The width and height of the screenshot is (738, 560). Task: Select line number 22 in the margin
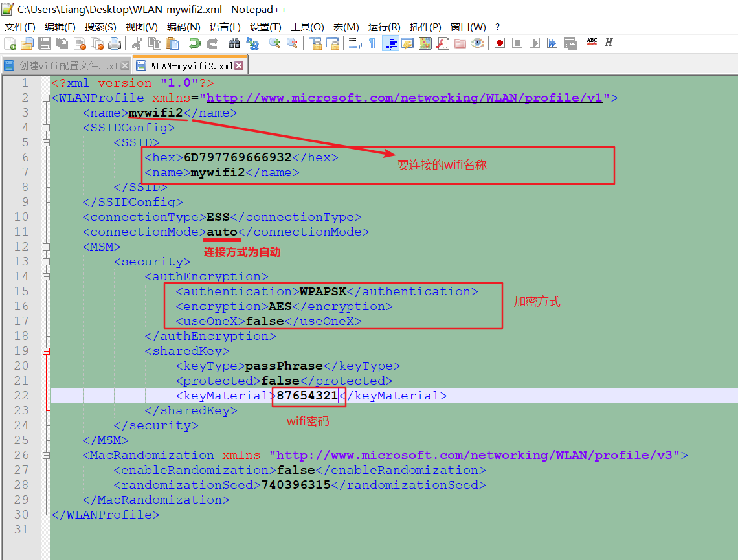(20, 396)
